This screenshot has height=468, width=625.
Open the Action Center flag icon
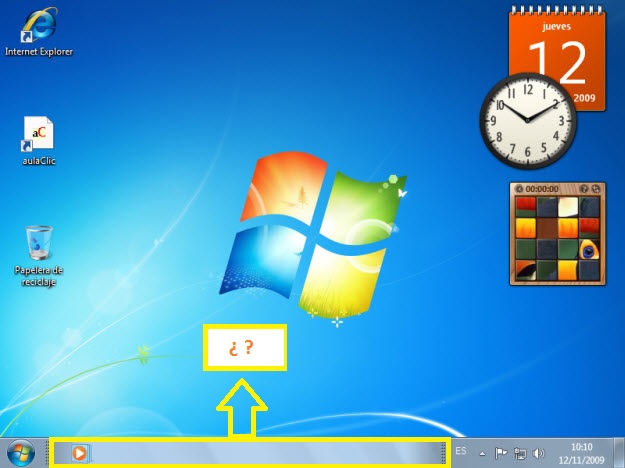[501, 453]
